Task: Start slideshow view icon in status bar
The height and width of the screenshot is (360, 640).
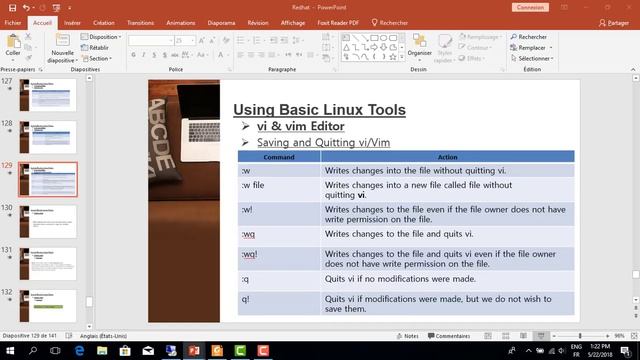Action: pyautogui.click(x=541, y=336)
